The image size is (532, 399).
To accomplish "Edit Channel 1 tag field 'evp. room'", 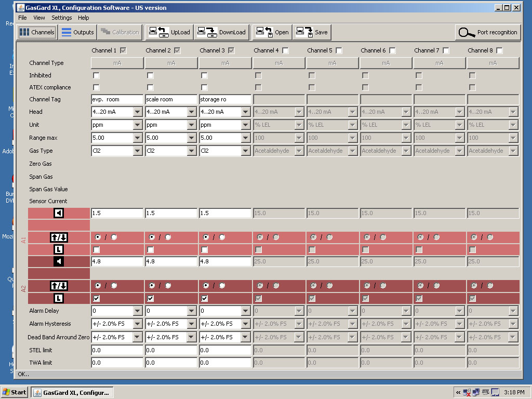I will coord(117,99).
